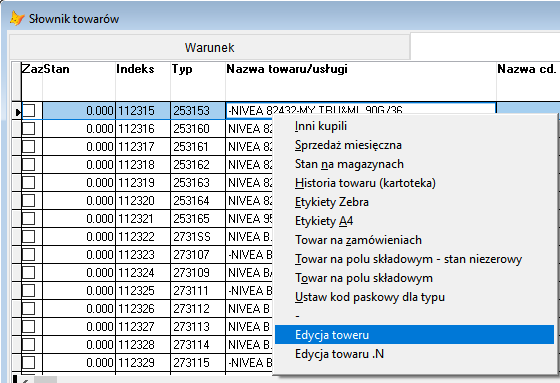Screen dimensions: 560x383
Task: Tick the checkbox in row 112324
Action: (x=29, y=272)
